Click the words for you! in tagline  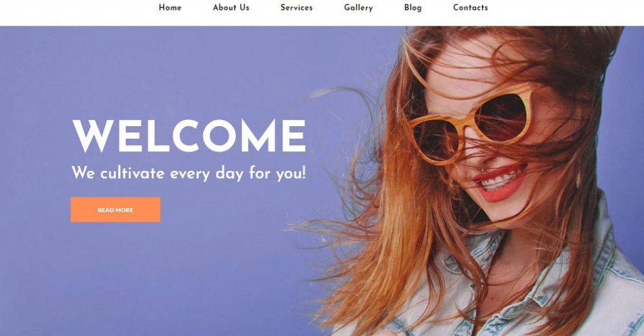277,173
